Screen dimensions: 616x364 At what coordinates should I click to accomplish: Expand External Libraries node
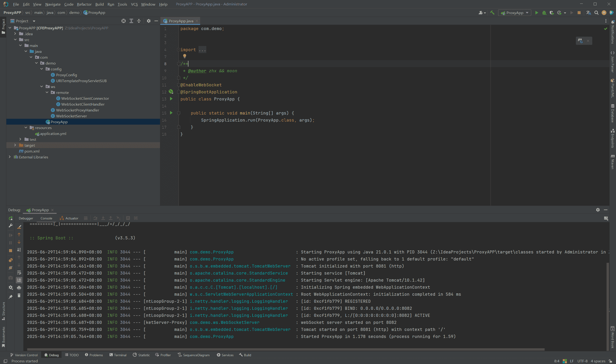coord(10,157)
